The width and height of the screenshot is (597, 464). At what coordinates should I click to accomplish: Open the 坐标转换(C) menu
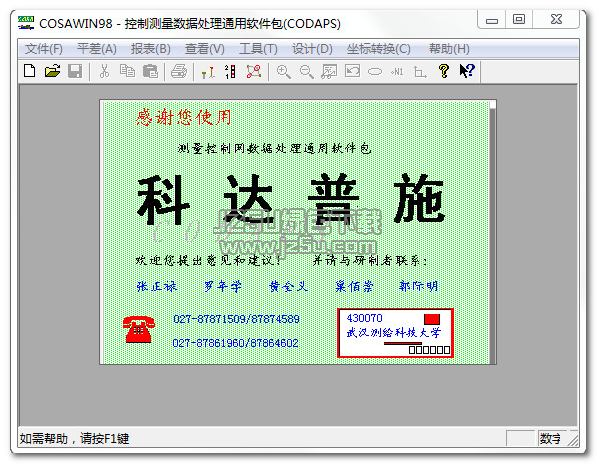[x=378, y=49]
